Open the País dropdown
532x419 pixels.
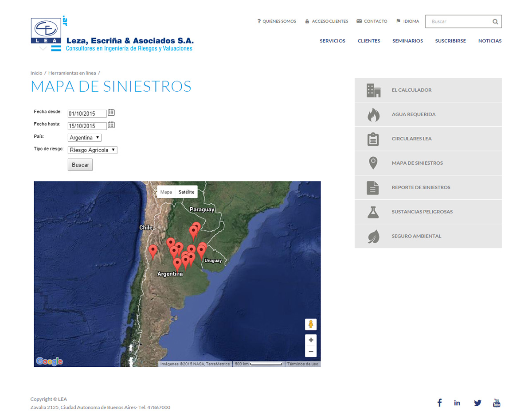[85, 138]
